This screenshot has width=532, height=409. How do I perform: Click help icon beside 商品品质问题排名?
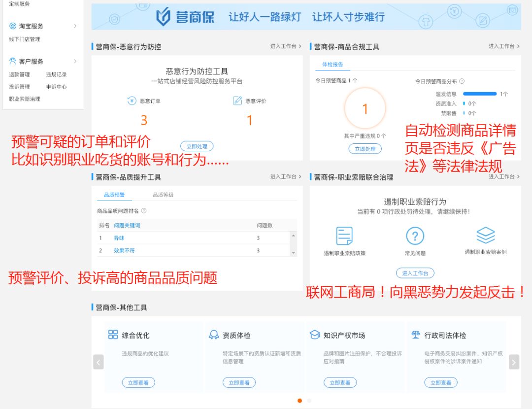(x=144, y=211)
